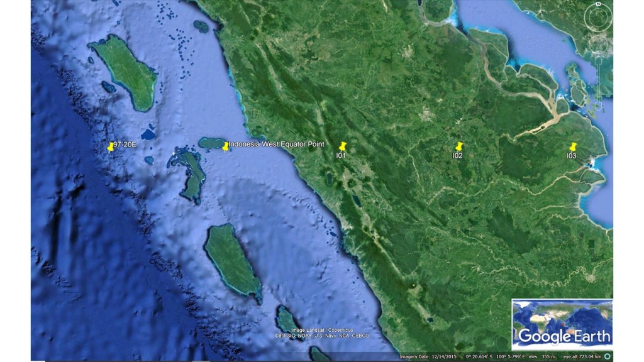Click the elev 355 m status readout
The height and width of the screenshot is (362, 644).
tap(540, 357)
